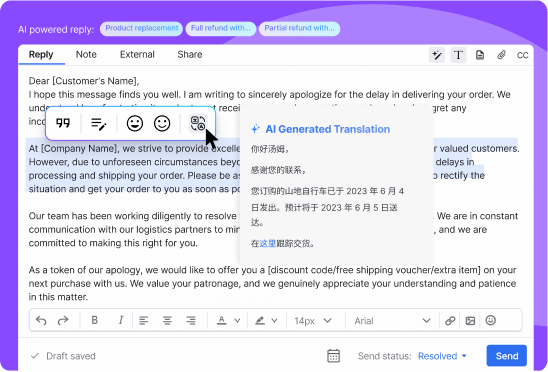Open emoji picker in bottom toolbar
This screenshot has height=372, width=548.
tap(491, 320)
